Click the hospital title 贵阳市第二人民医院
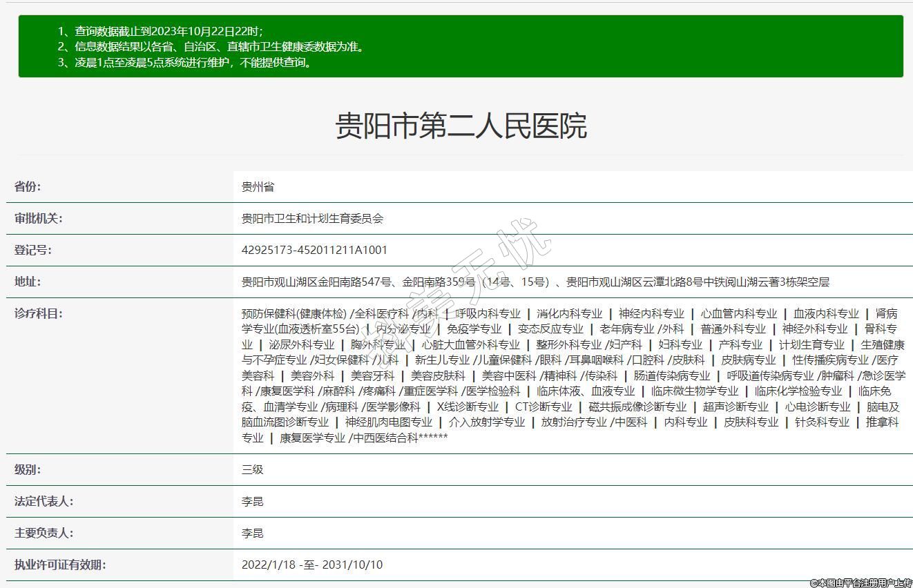Screen dimensions: 913x588 click(x=461, y=126)
